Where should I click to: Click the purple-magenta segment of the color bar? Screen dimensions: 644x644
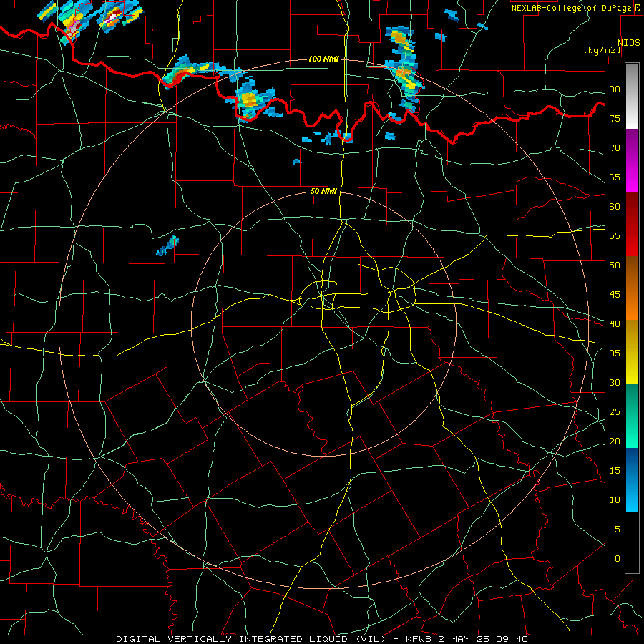pos(632,160)
